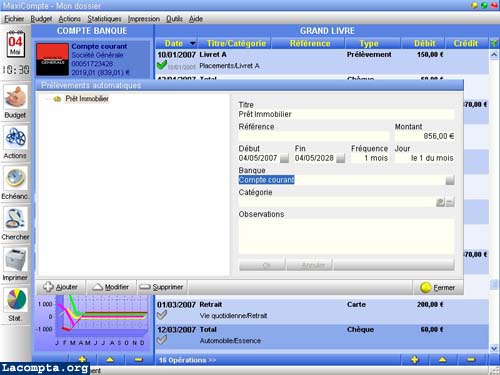
Task: Toggle the grey checkmark on the Retrait entry
Action: 162,315
